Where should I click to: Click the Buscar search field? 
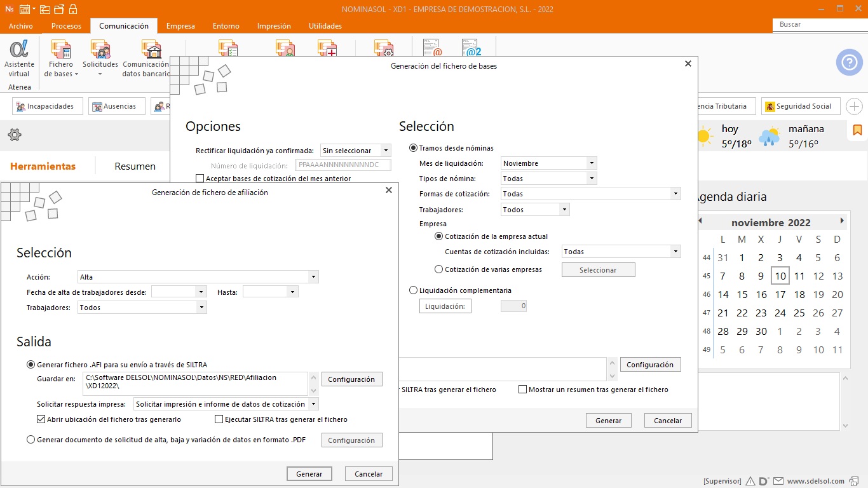(818, 25)
